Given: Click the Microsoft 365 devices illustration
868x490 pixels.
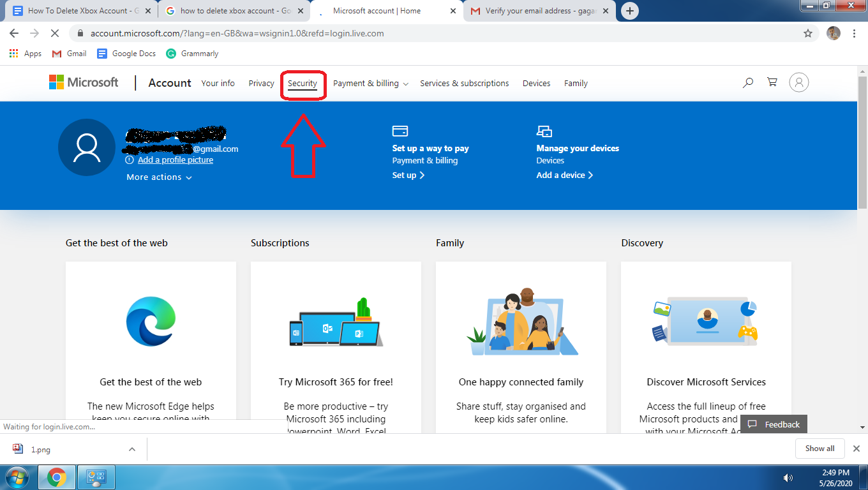Looking at the screenshot, I should pyautogui.click(x=336, y=323).
